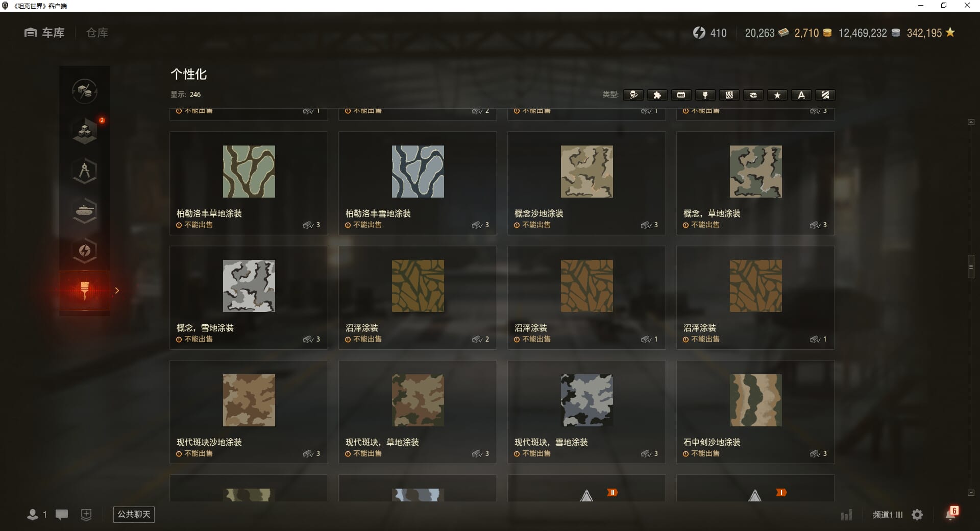Click the items-for-credits conversion sidebar icon
Screen dimensions: 980x531
pos(85,91)
